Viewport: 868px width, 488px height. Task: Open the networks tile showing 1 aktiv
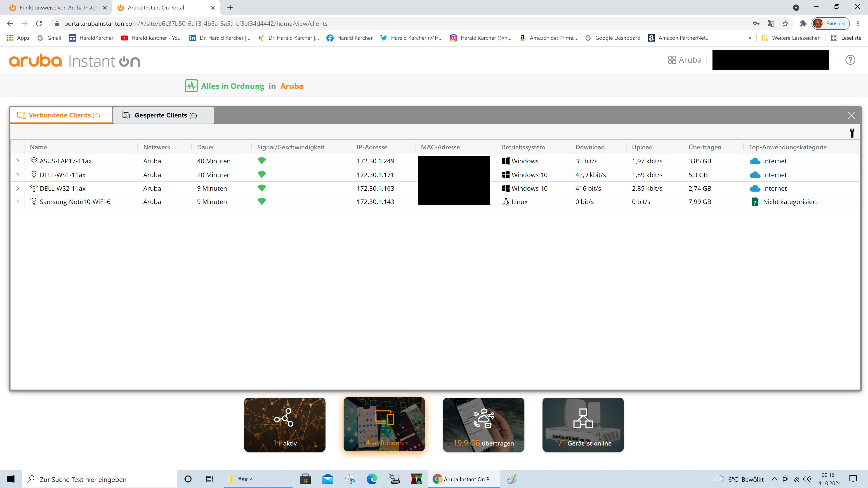pyautogui.click(x=284, y=424)
